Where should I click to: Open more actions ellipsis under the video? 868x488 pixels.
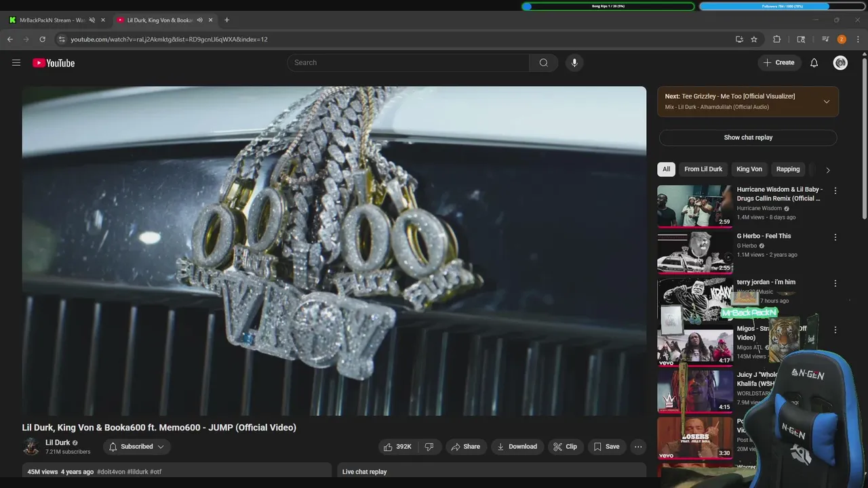(x=637, y=447)
